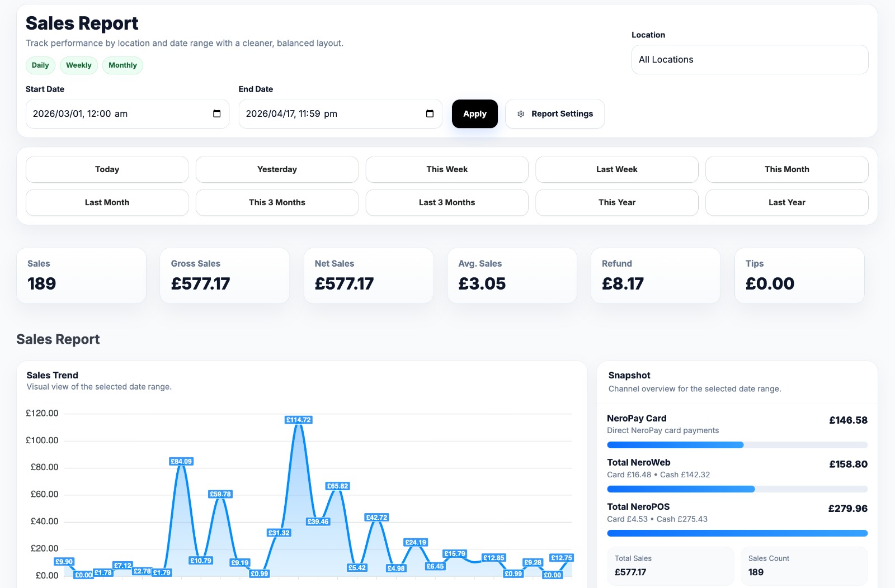
Task: Open the Start Date calendar picker icon
Action: click(217, 114)
